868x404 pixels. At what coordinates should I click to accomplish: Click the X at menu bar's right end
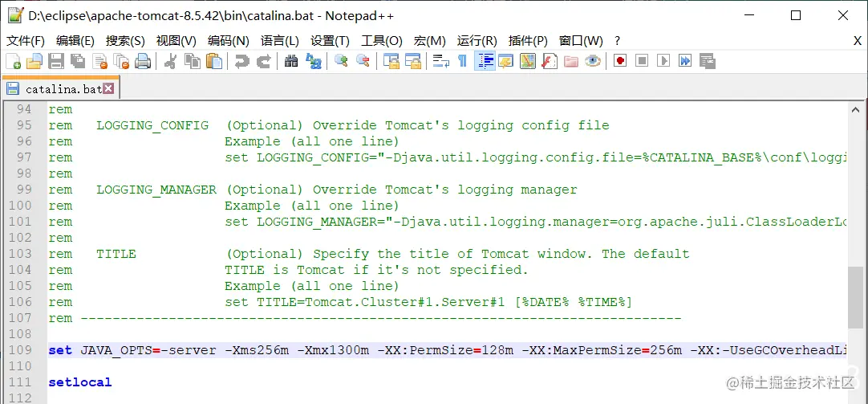point(857,41)
